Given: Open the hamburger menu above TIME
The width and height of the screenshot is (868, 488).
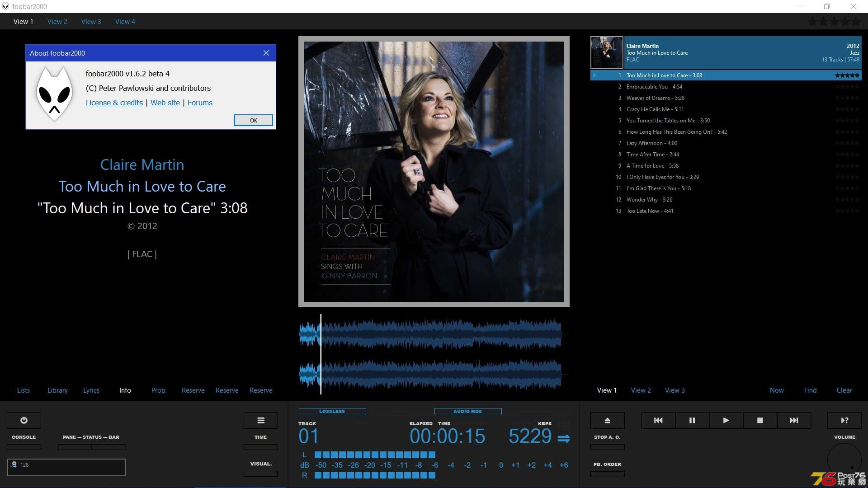Looking at the screenshot, I should pos(261,420).
